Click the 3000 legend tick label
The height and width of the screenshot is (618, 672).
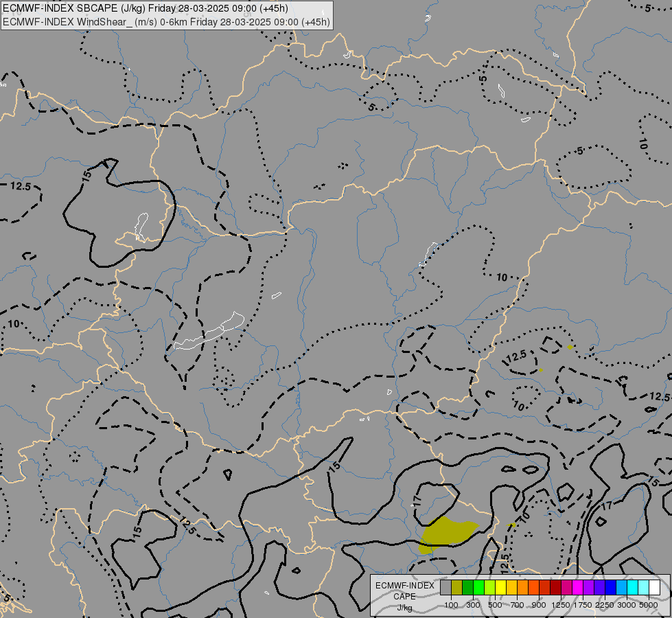(x=627, y=605)
